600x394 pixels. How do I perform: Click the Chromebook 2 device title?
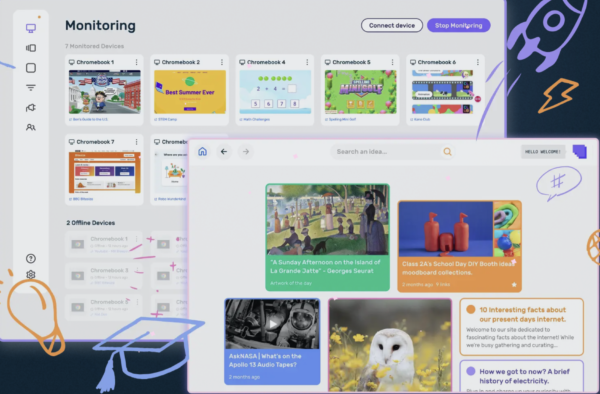[181, 62]
